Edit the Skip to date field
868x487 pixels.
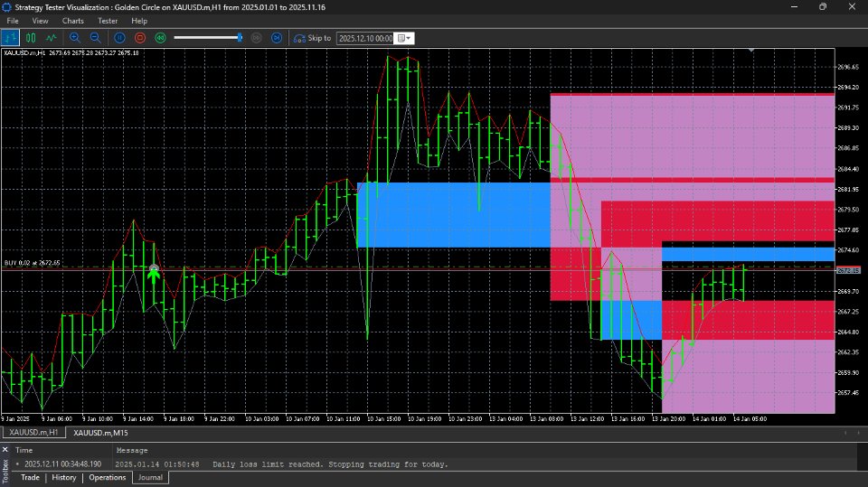pyautogui.click(x=365, y=38)
